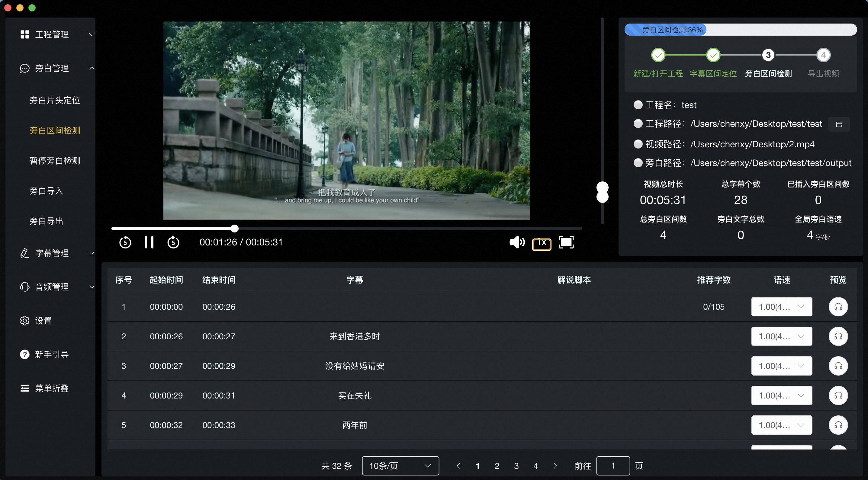Rewind video five seconds
The height and width of the screenshot is (480, 868).
[x=125, y=242]
